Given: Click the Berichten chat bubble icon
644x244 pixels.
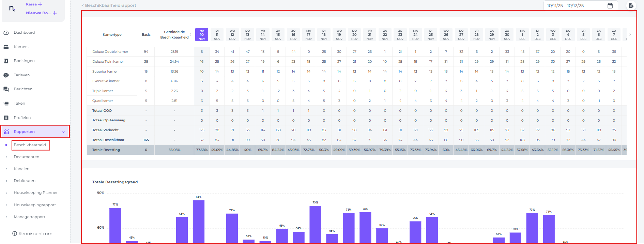Looking at the screenshot, I should click(6, 89).
